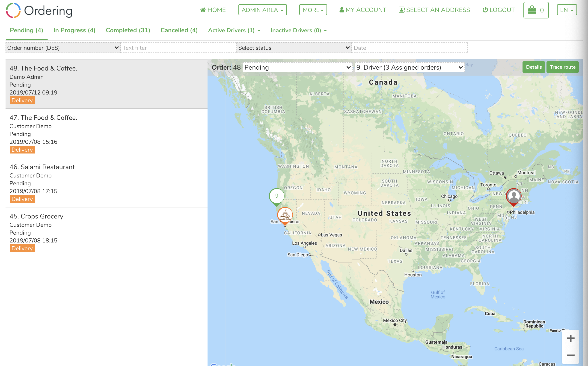Zoom in the map with plus button
The width and height of the screenshot is (588, 366).
coord(570,338)
